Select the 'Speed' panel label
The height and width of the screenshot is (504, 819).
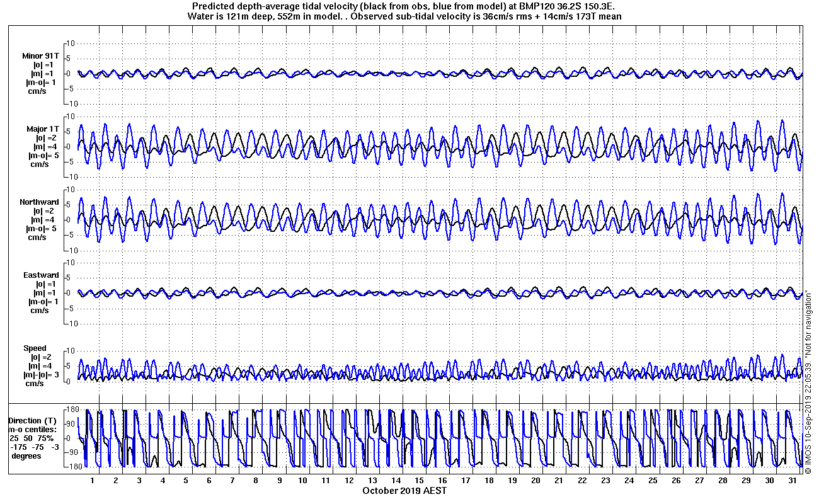coord(35,348)
